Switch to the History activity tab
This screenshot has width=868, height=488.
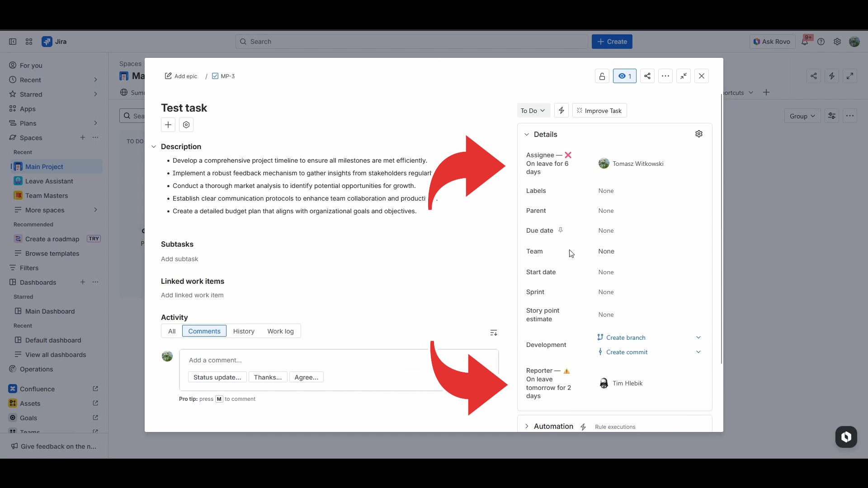click(244, 331)
